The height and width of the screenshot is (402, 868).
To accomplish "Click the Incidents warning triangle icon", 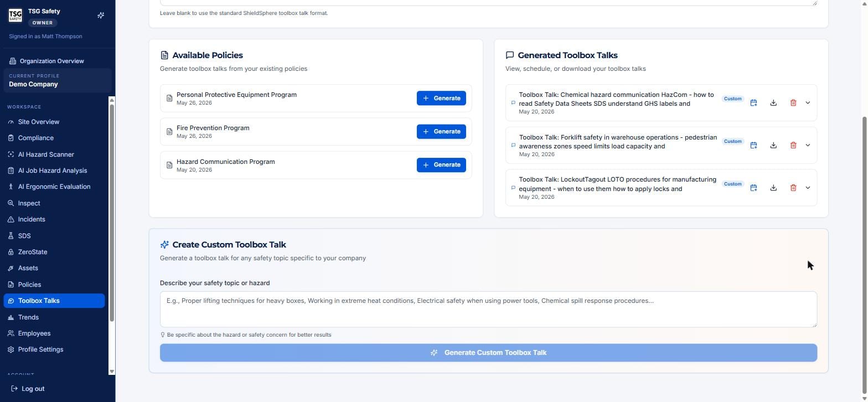I will [x=11, y=219].
